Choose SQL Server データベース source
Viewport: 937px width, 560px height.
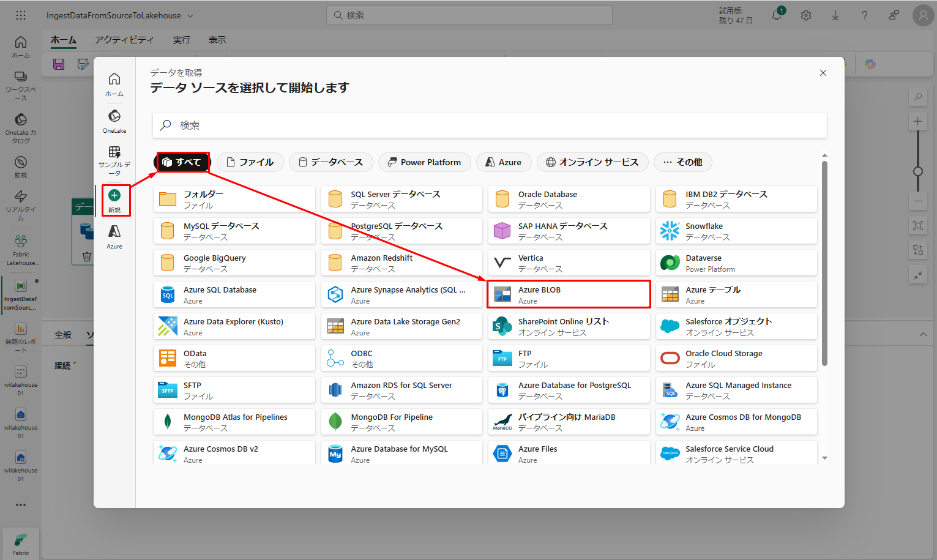[x=401, y=199]
